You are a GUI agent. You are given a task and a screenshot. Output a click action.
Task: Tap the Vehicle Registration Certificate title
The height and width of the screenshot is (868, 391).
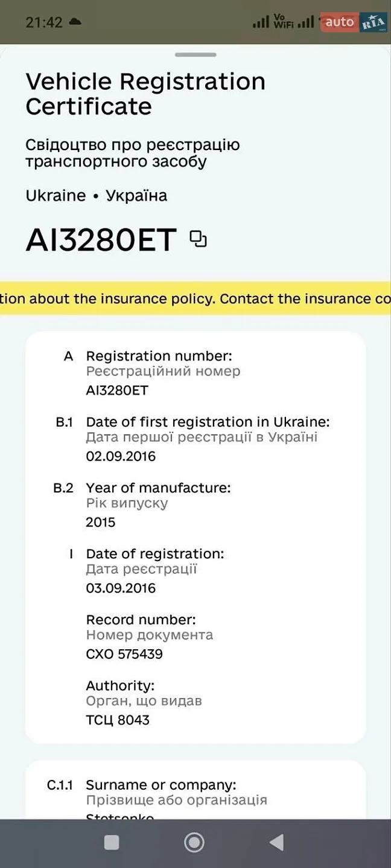pos(145,93)
